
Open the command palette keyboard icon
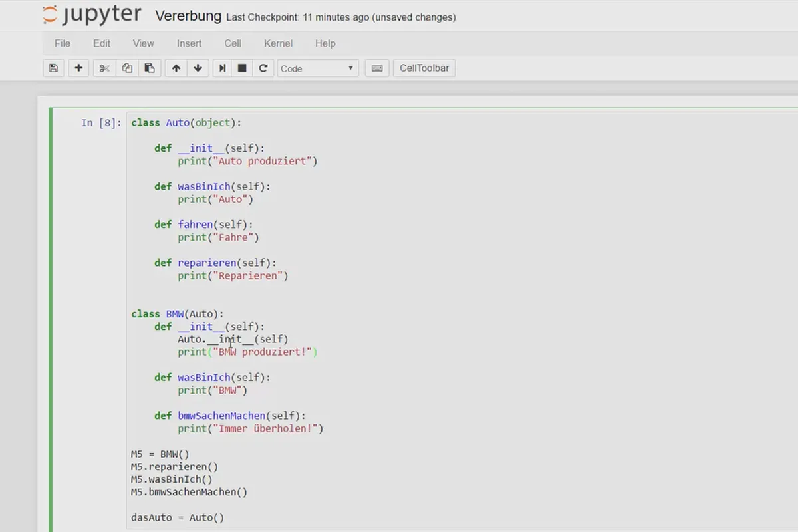(x=377, y=68)
